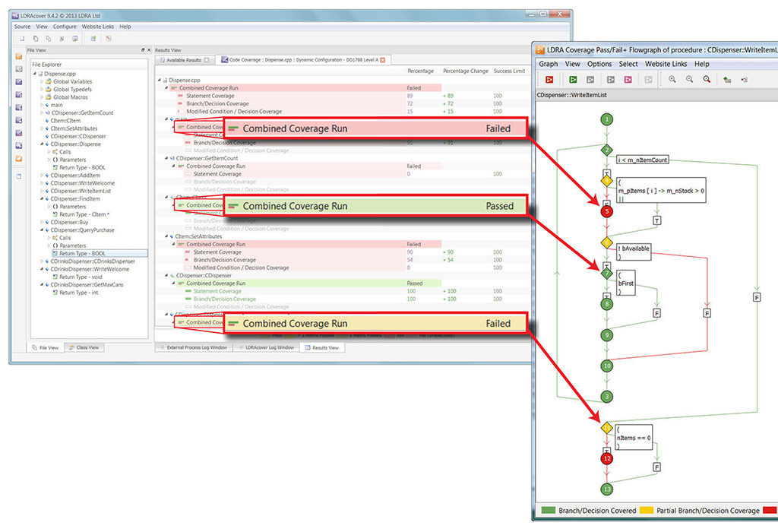Expand Global Typedefs in File Explorer
778x532 pixels.
click(x=42, y=90)
